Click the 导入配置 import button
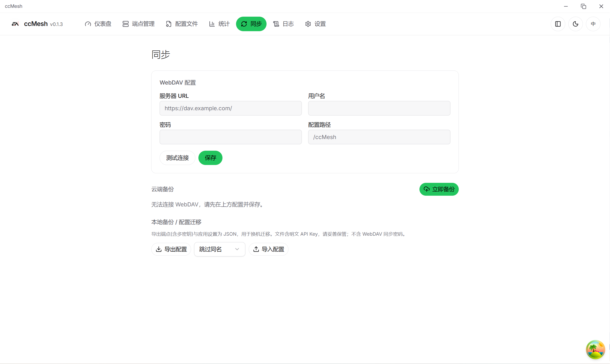Viewport: 610px width, 364px height. coord(268,249)
